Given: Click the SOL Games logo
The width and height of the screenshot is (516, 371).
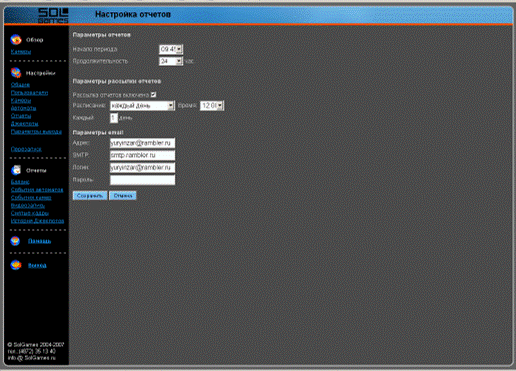Looking at the screenshot, I should click(x=53, y=15).
